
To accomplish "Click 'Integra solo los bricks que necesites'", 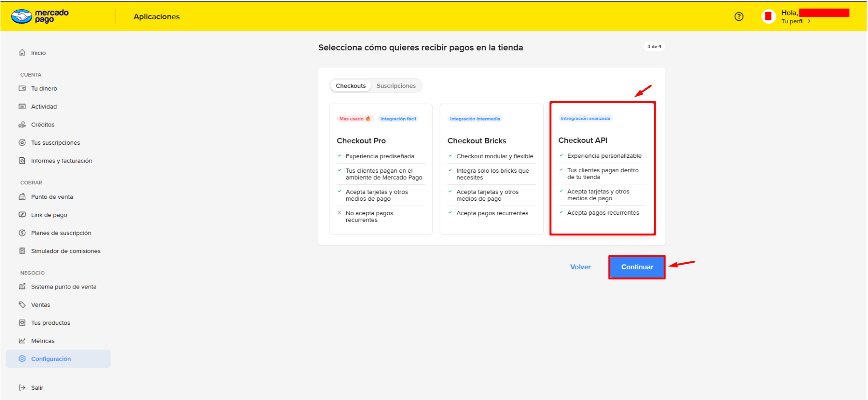I will (x=493, y=174).
